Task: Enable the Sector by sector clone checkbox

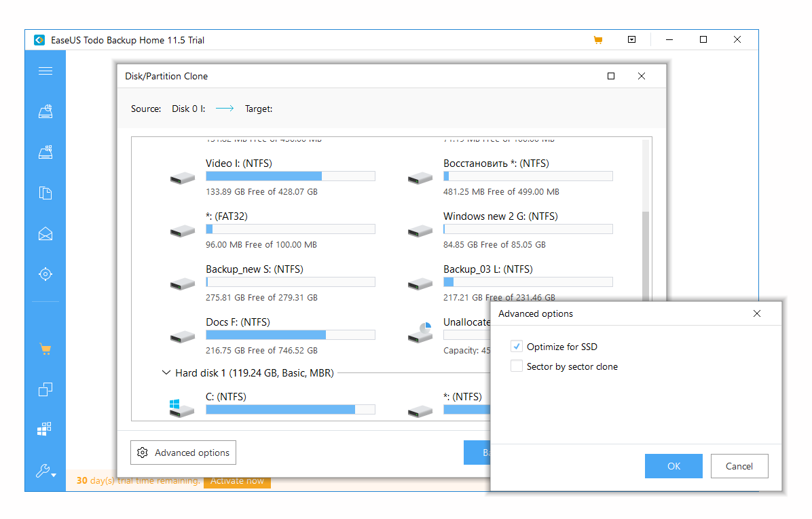Action: click(x=516, y=366)
